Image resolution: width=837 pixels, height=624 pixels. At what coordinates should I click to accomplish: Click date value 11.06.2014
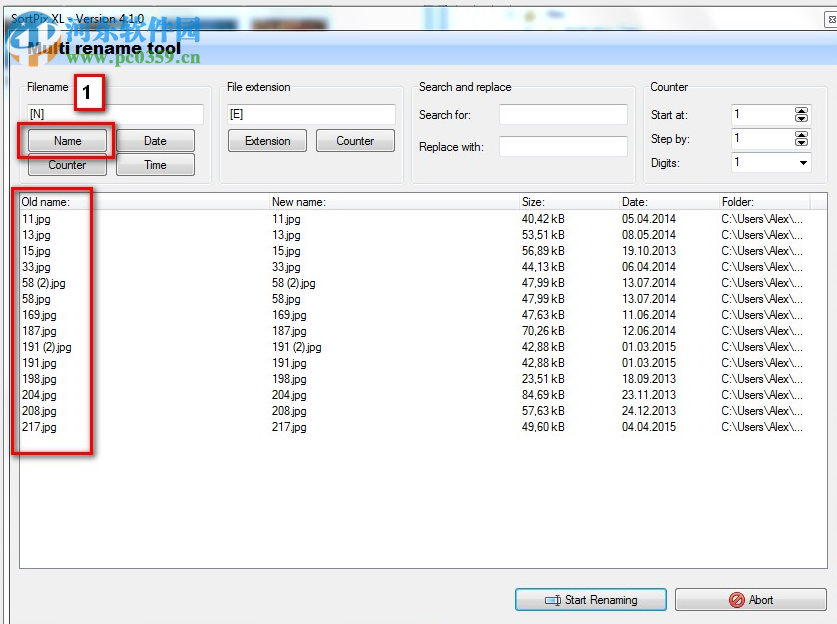[x=649, y=315]
